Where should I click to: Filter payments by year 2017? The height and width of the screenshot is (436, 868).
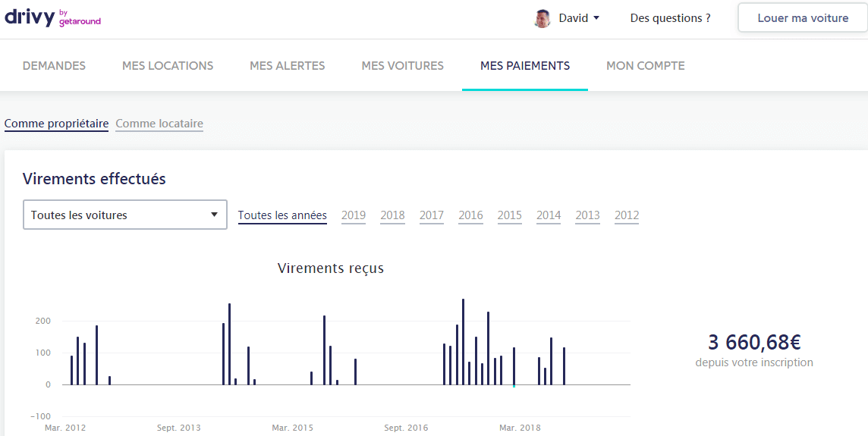point(431,215)
